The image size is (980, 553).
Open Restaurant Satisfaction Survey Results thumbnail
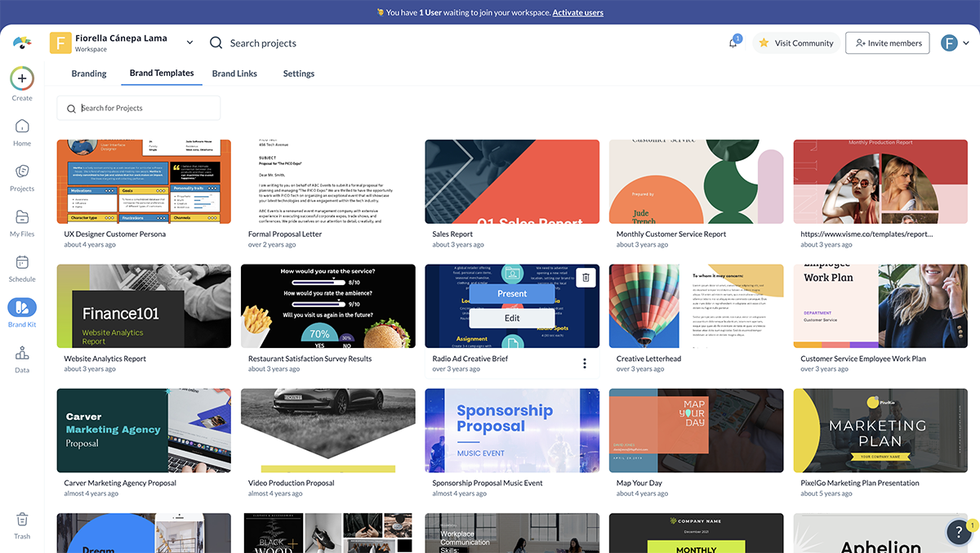(x=328, y=306)
